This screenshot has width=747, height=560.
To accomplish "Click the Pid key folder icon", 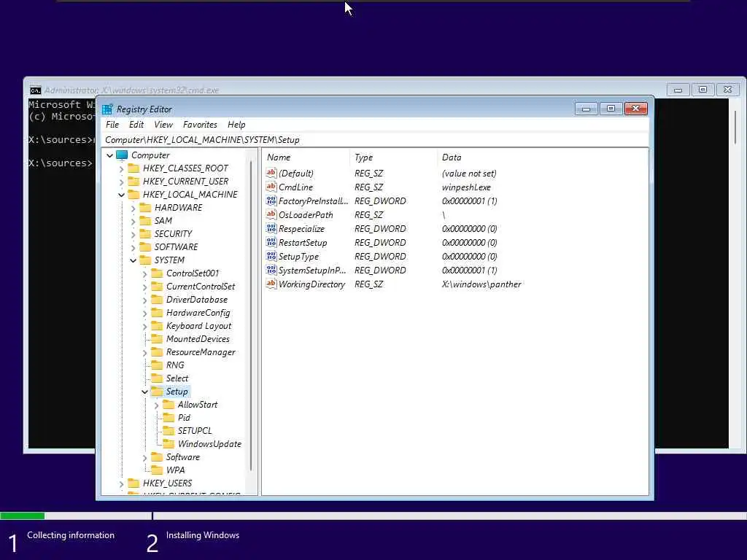I will point(169,418).
